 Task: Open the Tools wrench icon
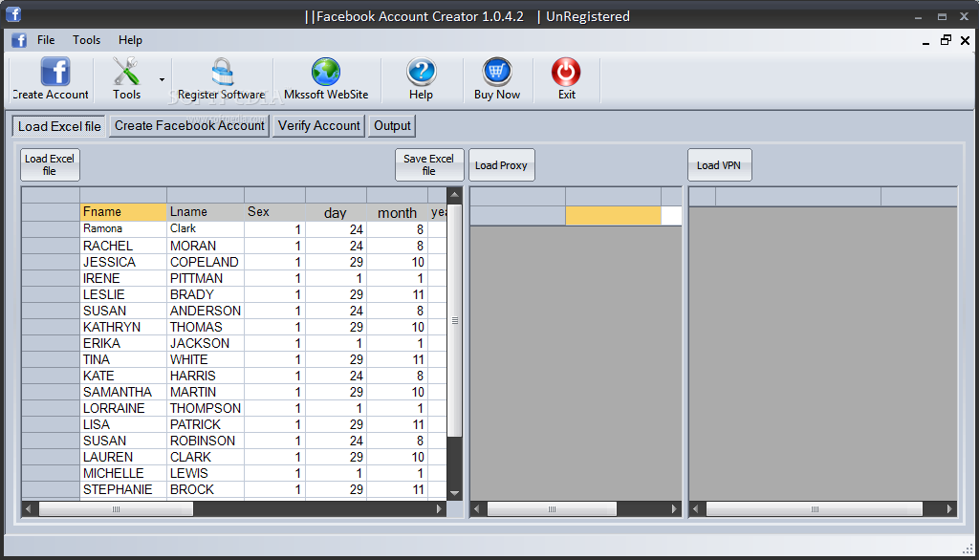coord(126,71)
